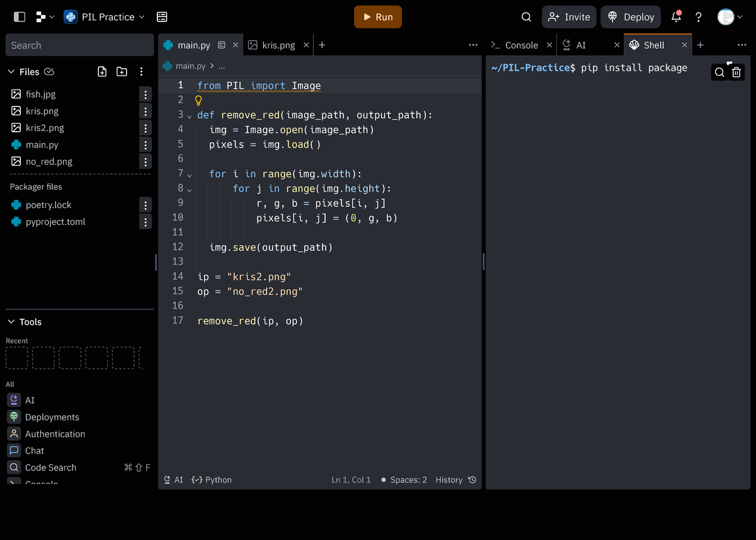Screen dimensions: 756x540
Task: Click the Run button
Action: click(x=378, y=17)
